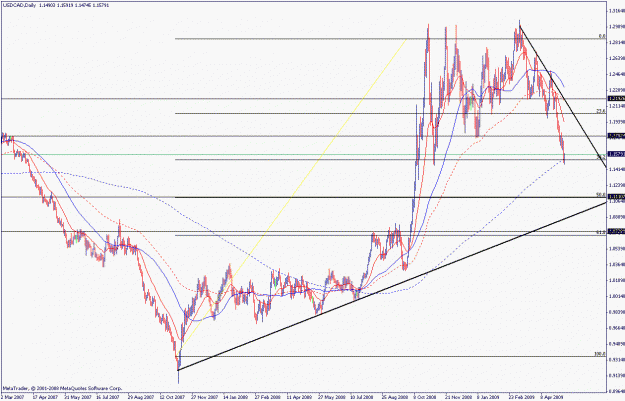
Task: Select the 11 Apr 2008 date label
Action: coord(299,397)
